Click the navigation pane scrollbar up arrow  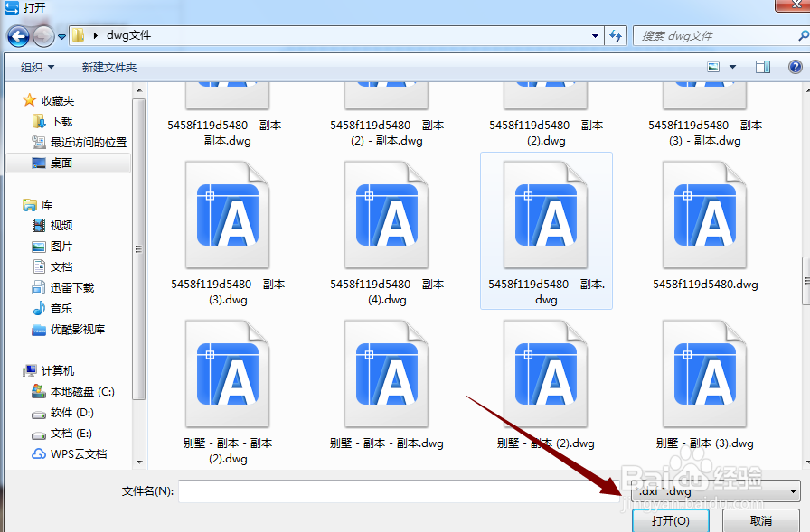pos(139,90)
